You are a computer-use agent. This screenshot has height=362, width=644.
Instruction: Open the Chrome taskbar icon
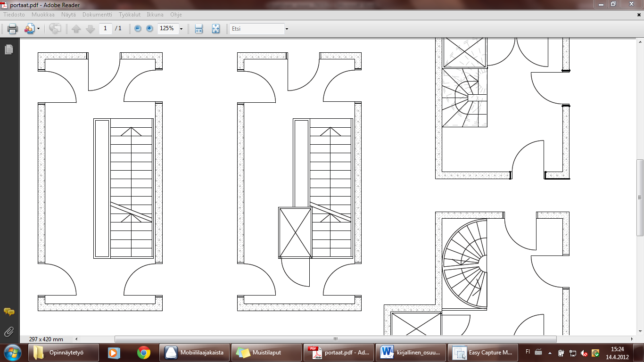coord(144,352)
